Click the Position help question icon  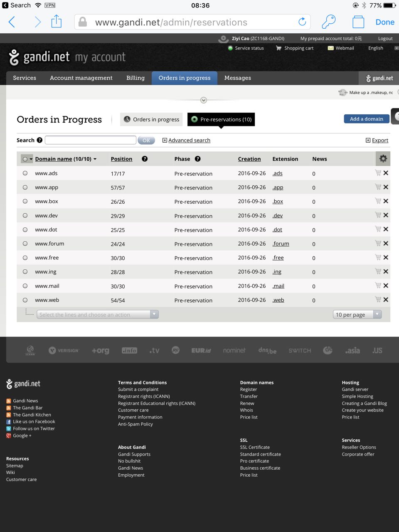point(145,159)
